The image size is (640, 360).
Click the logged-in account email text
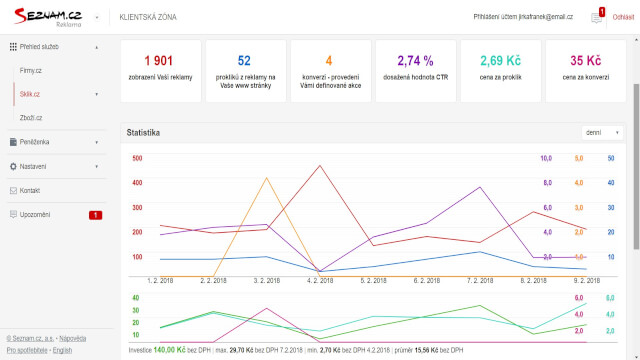point(523,17)
